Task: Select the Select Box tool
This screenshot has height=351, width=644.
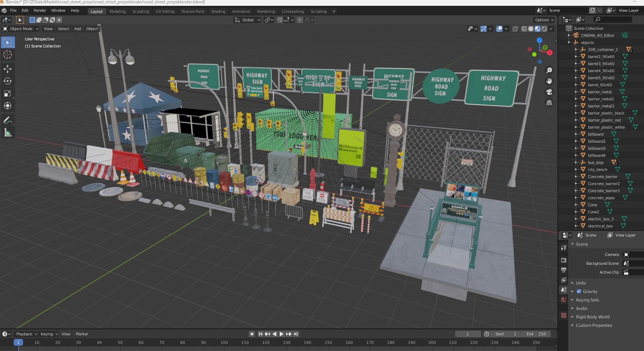Action: click(7, 43)
